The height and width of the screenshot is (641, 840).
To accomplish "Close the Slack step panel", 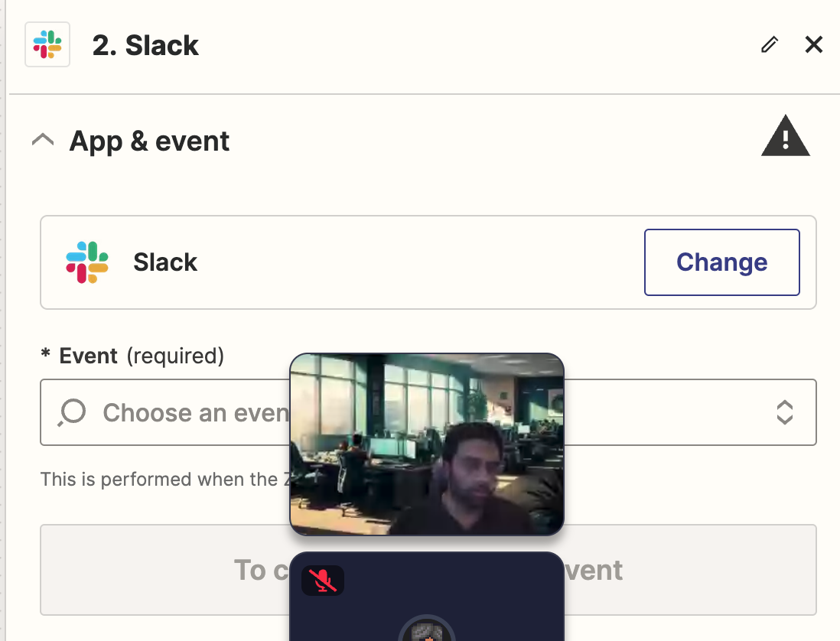I will click(814, 44).
